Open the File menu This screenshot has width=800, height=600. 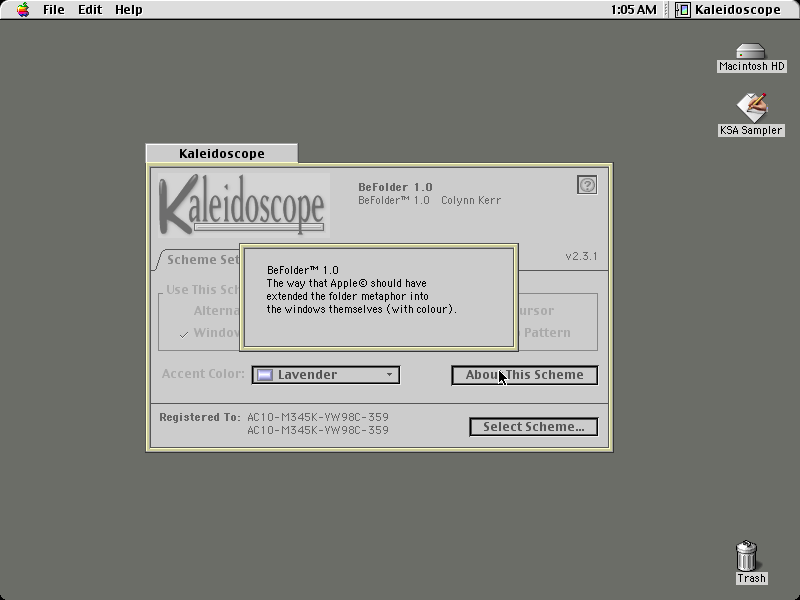[x=54, y=10]
